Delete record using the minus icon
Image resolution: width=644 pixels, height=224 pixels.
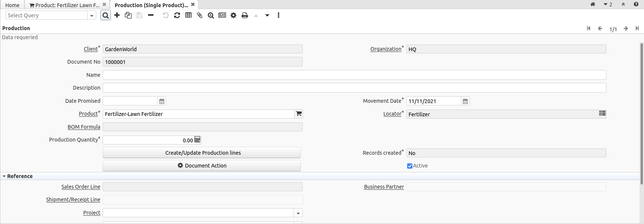click(x=151, y=15)
